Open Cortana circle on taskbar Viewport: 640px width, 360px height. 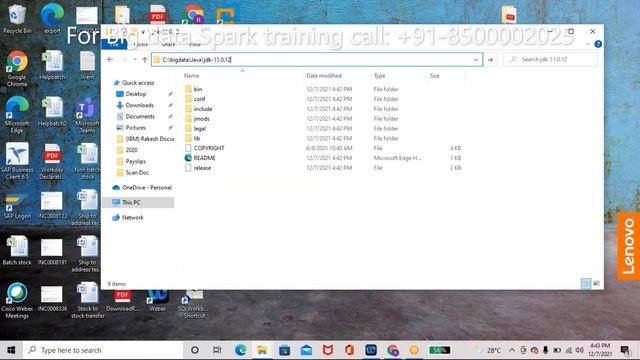click(x=195, y=350)
